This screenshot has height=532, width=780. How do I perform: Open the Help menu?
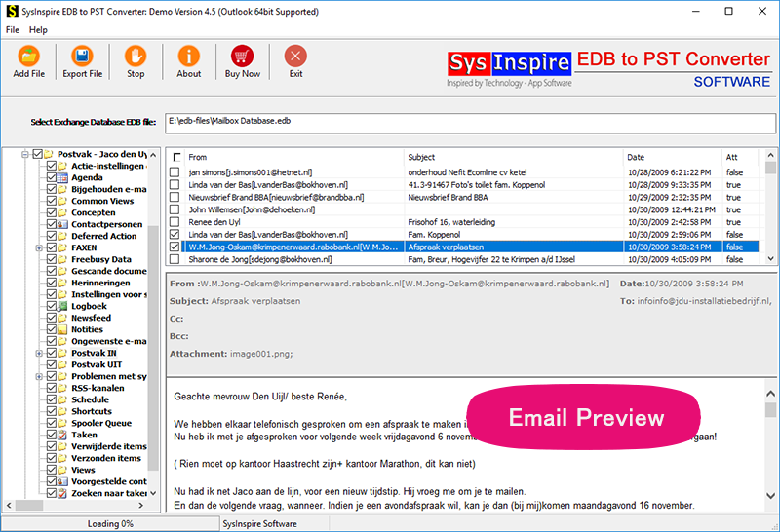38,30
